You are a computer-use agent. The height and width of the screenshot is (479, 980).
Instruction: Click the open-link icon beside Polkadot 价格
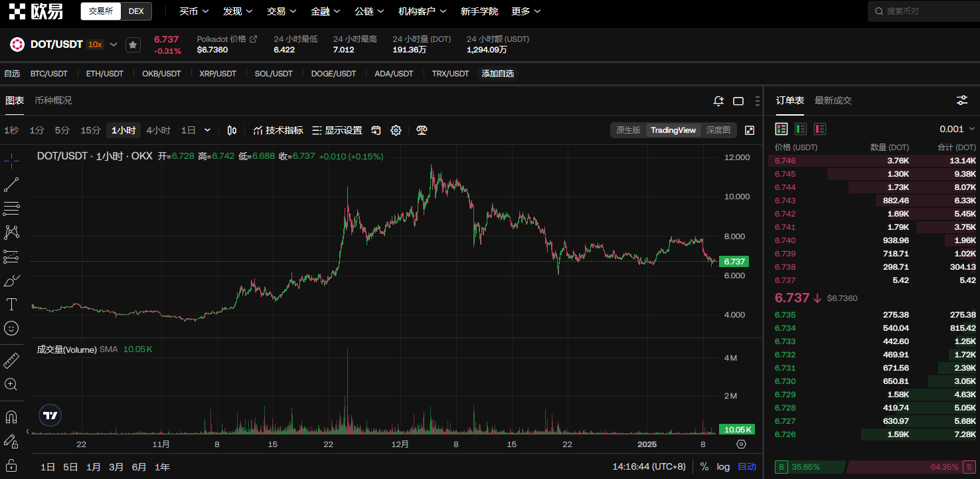click(253, 39)
